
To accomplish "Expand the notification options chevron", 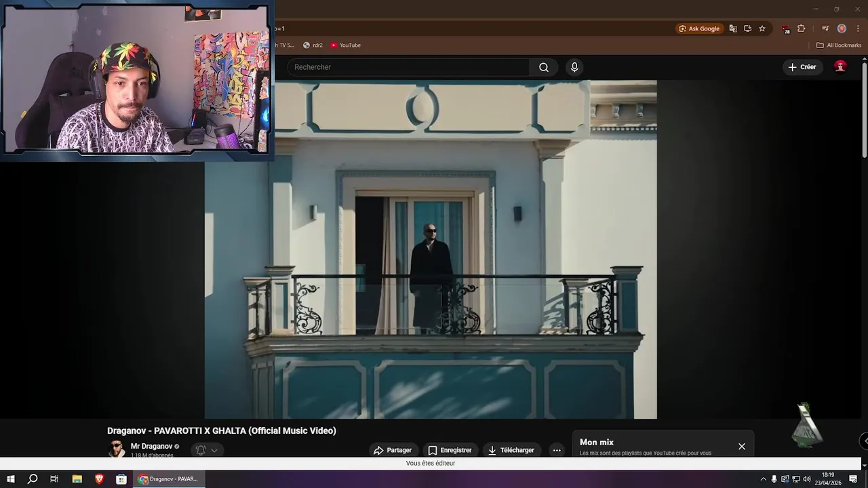I will [214, 450].
